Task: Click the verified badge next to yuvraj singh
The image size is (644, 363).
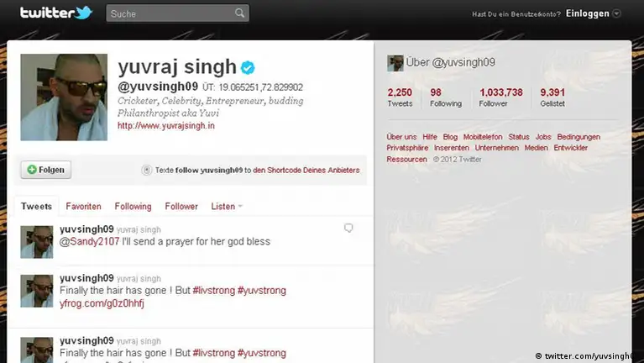Action: coord(248,67)
